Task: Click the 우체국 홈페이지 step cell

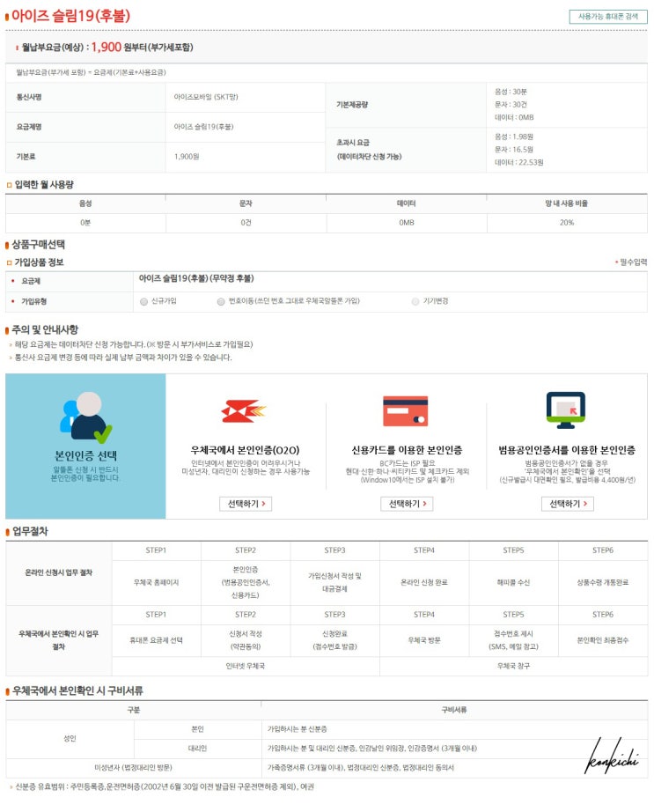Action: click(157, 583)
